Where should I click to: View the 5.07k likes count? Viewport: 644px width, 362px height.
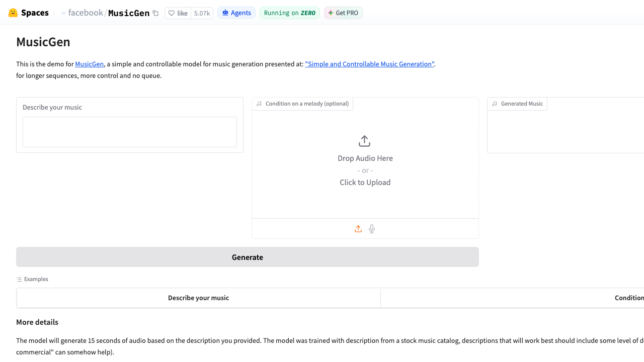(x=202, y=13)
